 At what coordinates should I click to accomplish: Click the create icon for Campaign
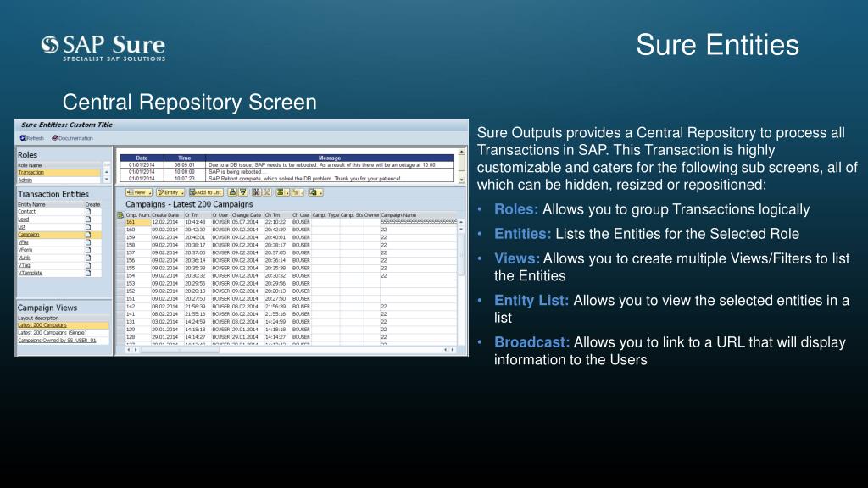[88, 235]
